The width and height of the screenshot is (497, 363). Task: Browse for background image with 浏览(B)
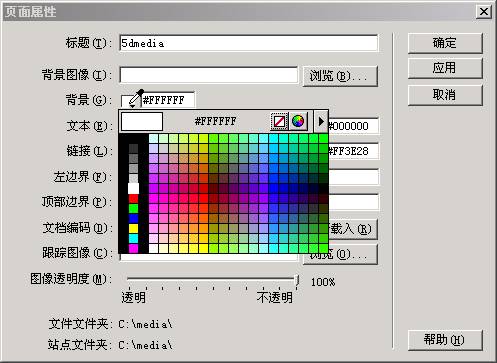[340, 76]
